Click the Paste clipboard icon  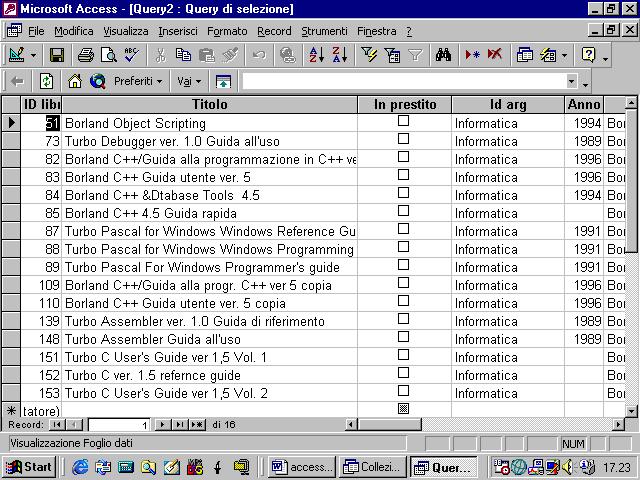click(x=207, y=55)
